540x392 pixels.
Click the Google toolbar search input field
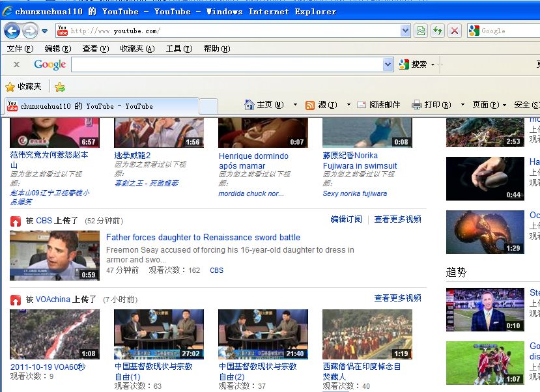click(227, 64)
